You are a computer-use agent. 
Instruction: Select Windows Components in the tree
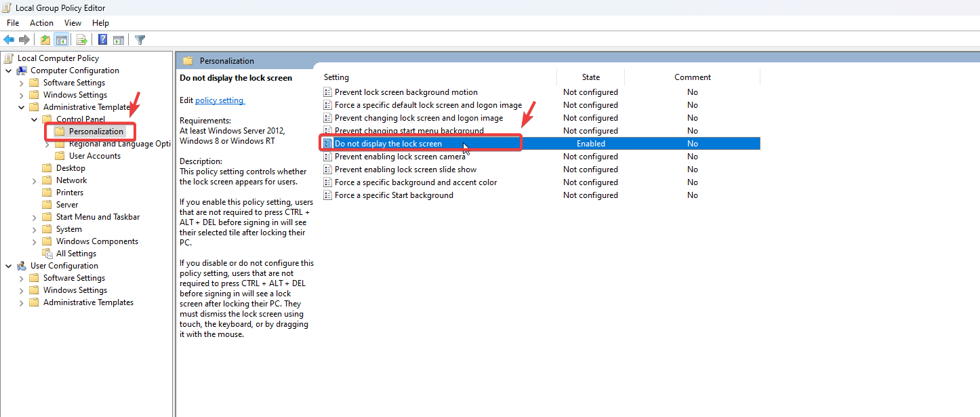(x=97, y=241)
